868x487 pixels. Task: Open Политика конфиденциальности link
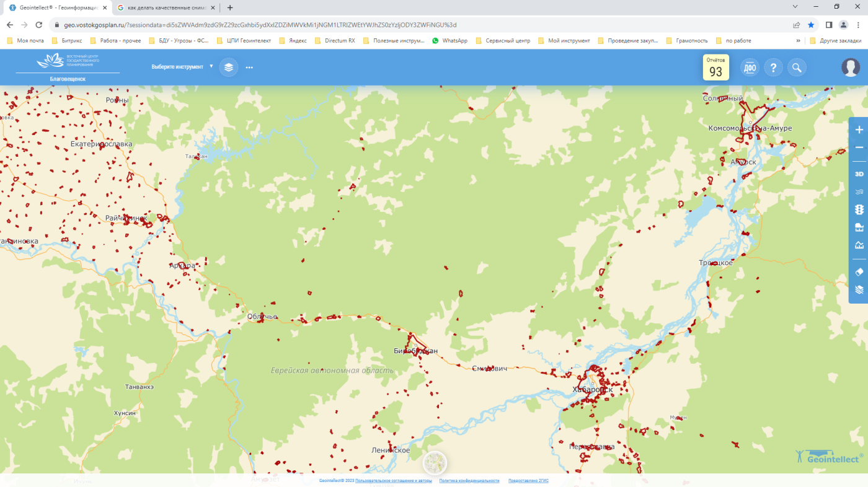click(469, 481)
